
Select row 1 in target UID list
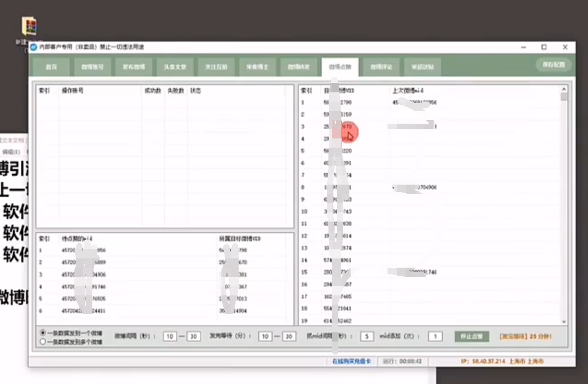pos(431,102)
